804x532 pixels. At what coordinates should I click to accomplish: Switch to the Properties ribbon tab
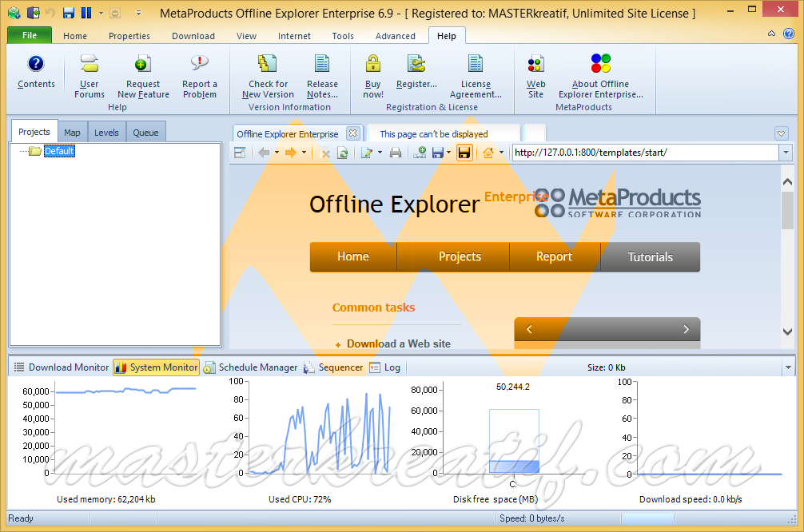pos(129,36)
